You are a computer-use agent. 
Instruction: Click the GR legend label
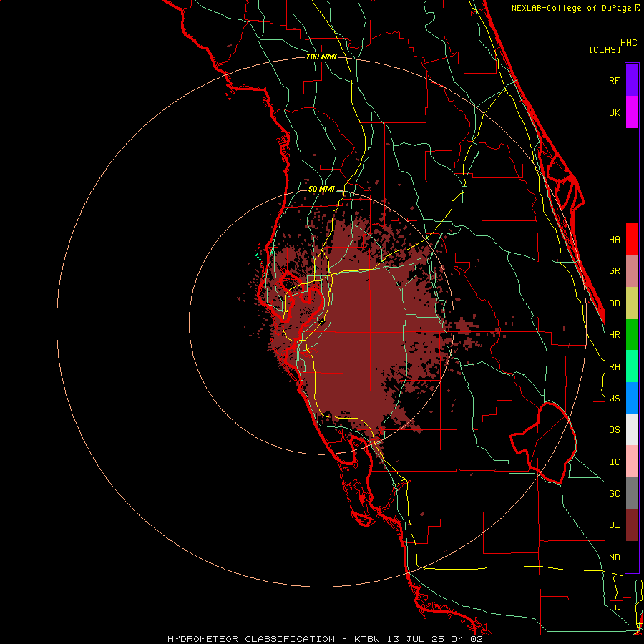tap(614, 271)
